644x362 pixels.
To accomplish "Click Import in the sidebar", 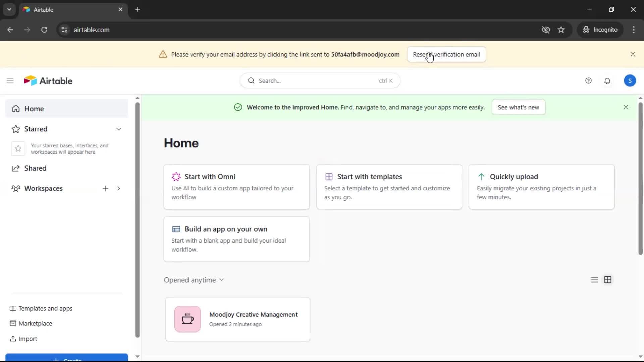I will pyautogui.click(x=23, y=339).
